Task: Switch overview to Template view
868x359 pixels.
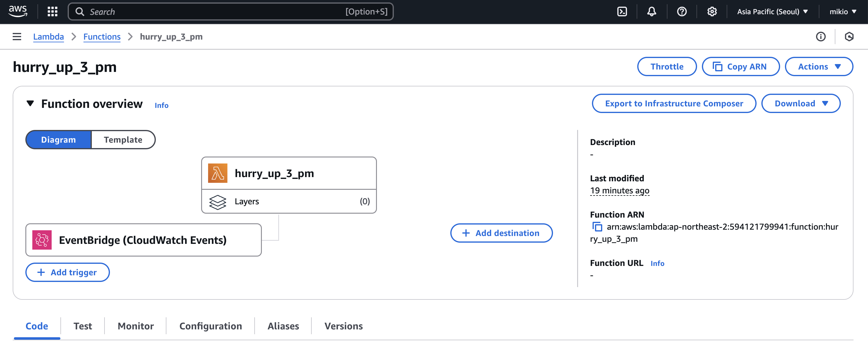Action: click(123, 140)
